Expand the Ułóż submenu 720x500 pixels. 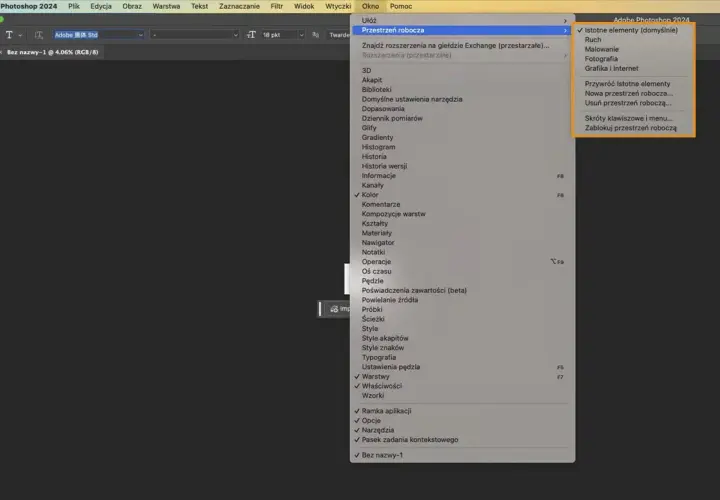point(462,21)
